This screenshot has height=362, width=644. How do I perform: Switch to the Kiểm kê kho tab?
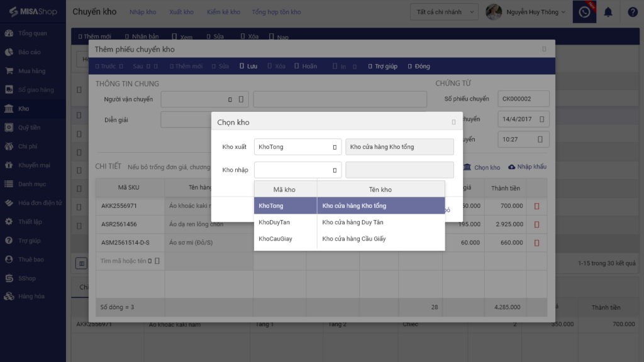click(x=223, y=12)
